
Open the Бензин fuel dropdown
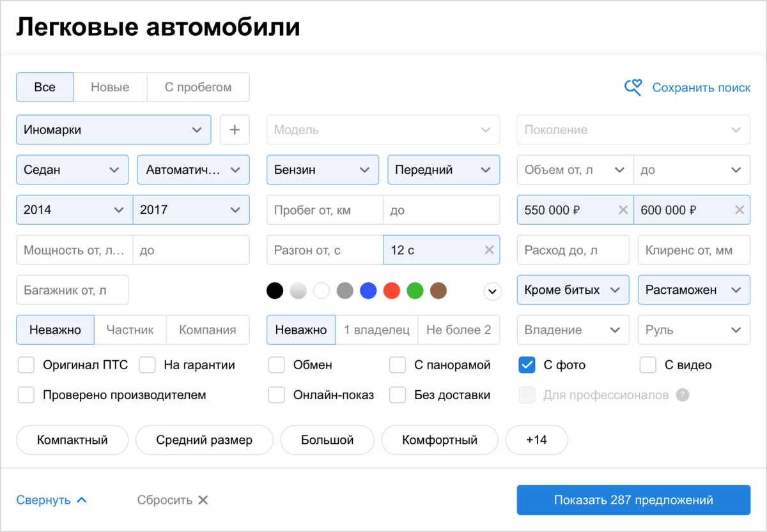pos(323,170)
